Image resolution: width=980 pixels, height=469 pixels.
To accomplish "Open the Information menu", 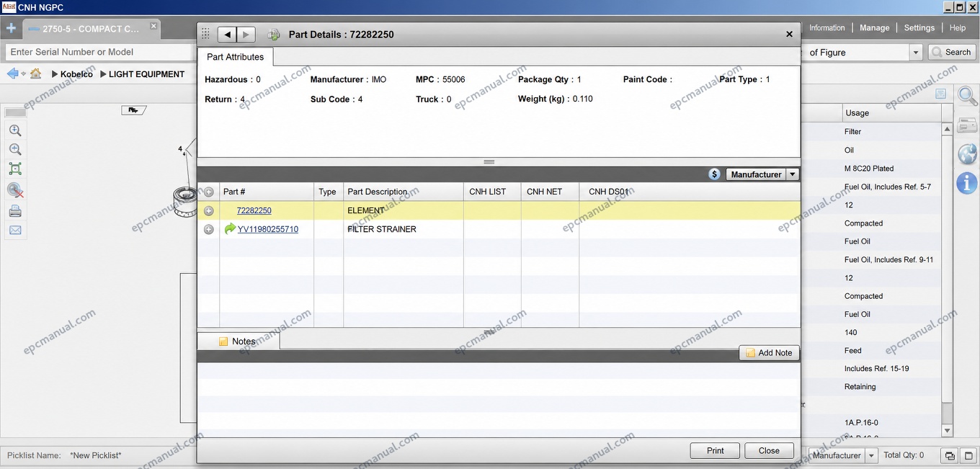I will pos(827,28).
